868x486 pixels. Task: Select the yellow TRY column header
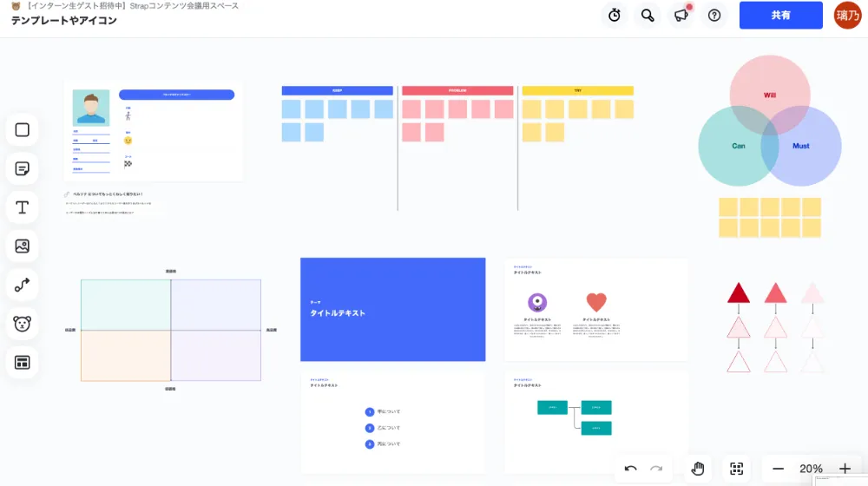(x=577, y=91)
